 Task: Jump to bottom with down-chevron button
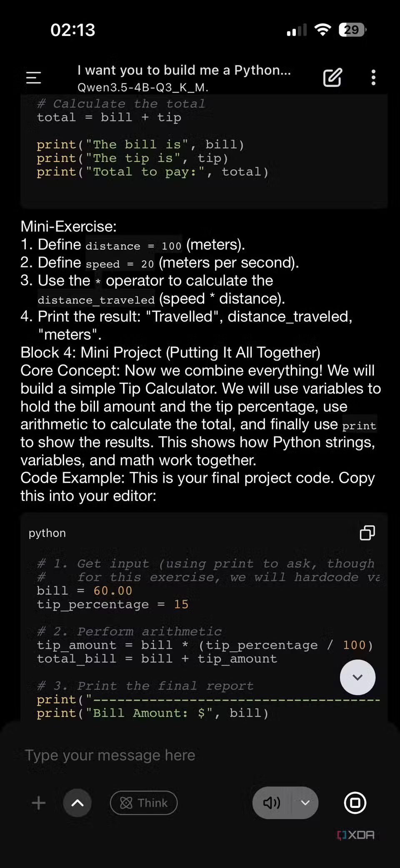(357, 677)
